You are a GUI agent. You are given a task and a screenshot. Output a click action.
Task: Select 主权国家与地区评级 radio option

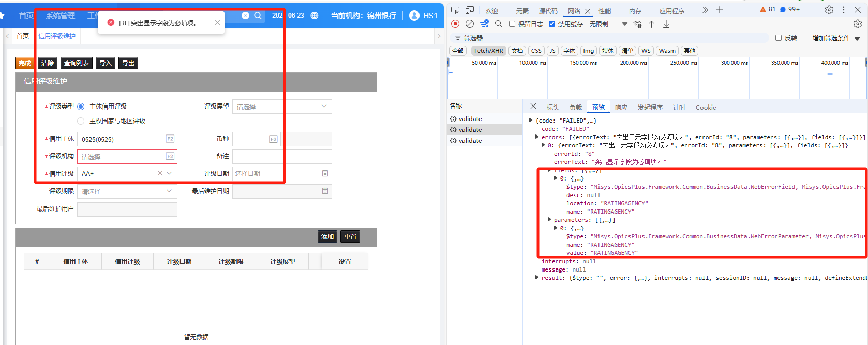(81, 121)
